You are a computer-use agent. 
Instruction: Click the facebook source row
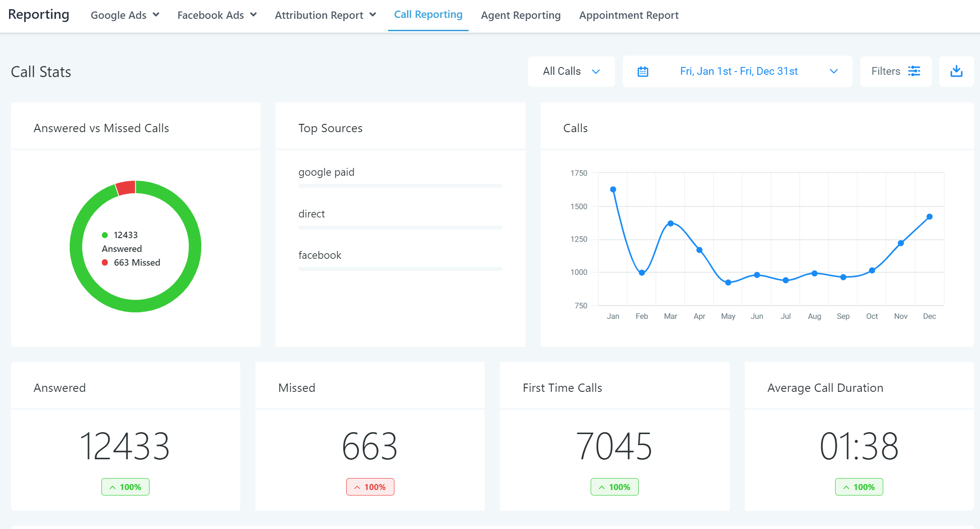pyautogui.click(x=400, y=260)
